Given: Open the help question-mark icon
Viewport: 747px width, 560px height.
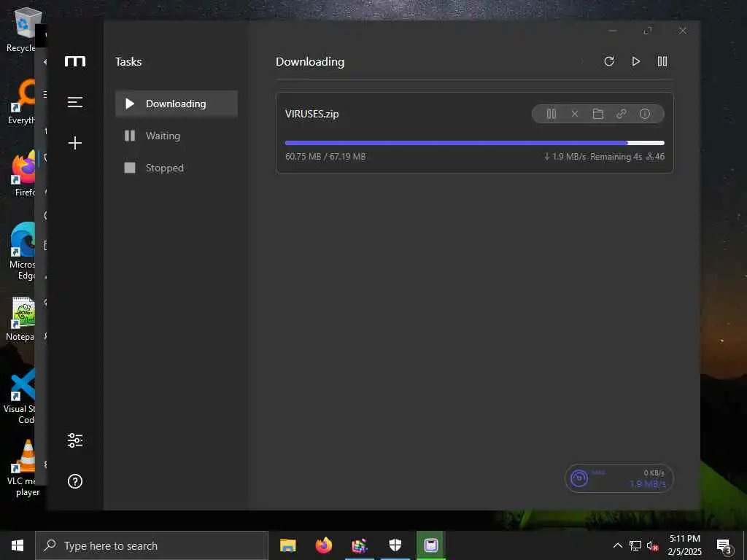Looking at the screenshot, I should coord(75,481).
